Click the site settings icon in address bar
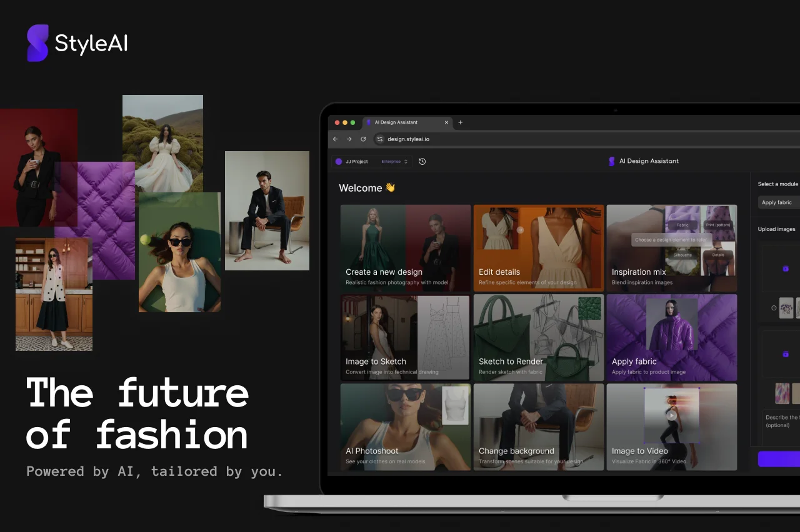The height and width of the screenshot is (532, 800). (379, 139)
